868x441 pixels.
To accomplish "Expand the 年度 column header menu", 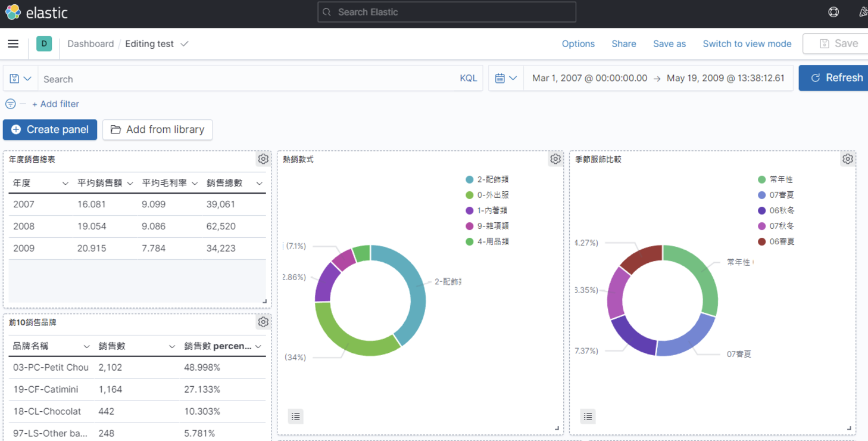I will [65, 184].
